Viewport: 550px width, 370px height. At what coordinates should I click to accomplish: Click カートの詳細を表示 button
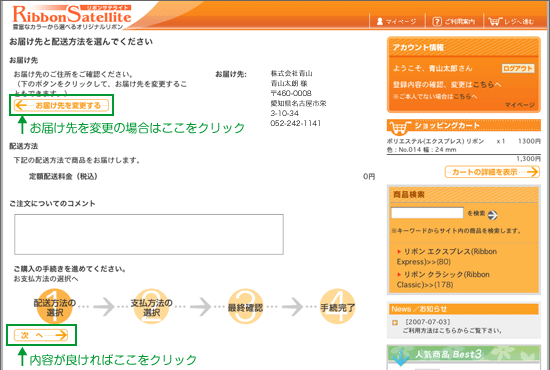coord(492,172)
